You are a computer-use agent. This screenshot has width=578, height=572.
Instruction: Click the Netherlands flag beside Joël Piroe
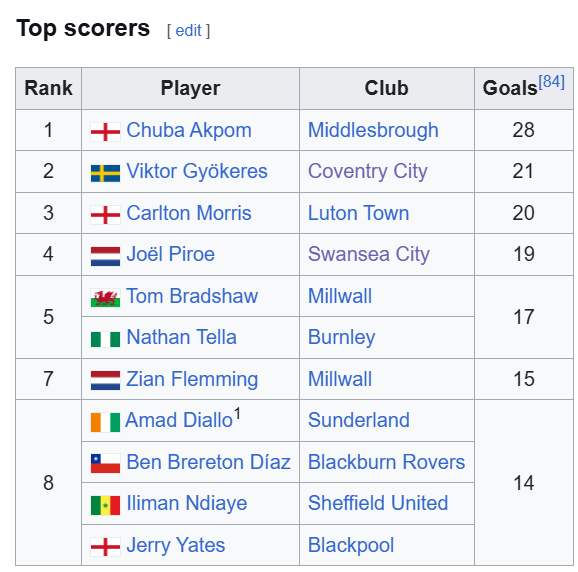pyautogui.click(x=105, y=256)
